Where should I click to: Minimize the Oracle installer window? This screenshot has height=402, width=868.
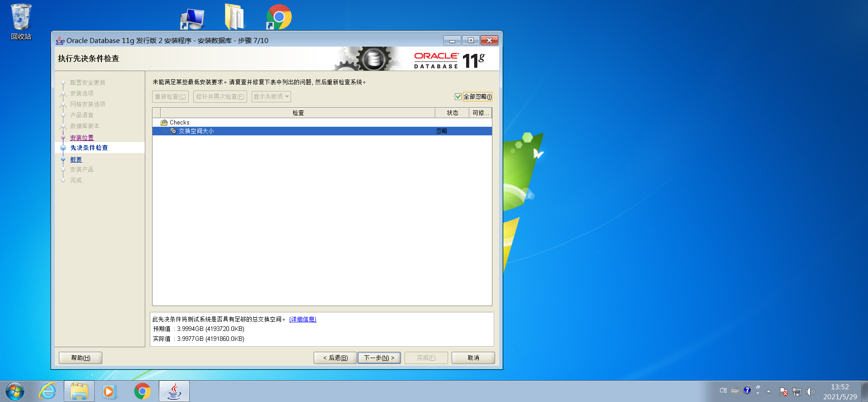[x=452, y=40]
